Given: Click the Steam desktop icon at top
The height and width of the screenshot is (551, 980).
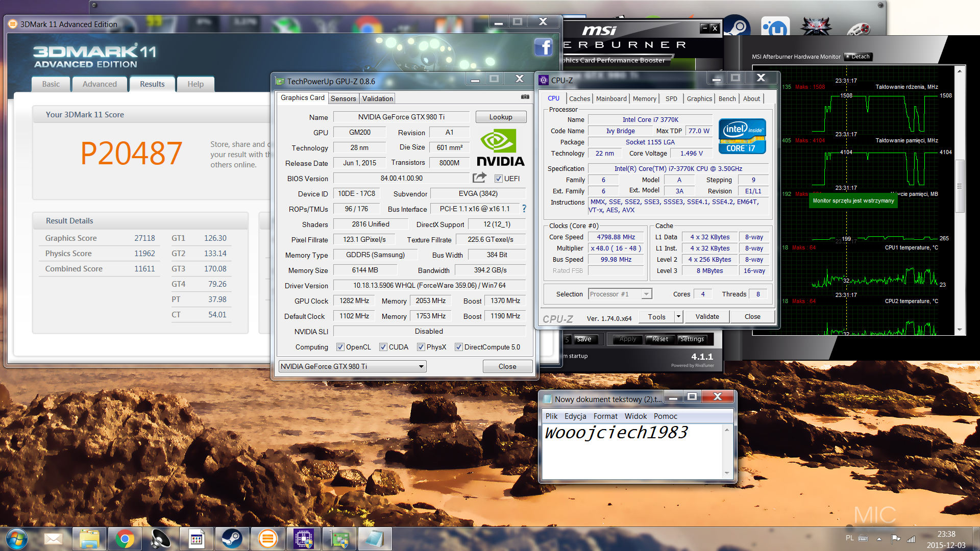Looking at the screenshot, I should (x=737, y=27).
